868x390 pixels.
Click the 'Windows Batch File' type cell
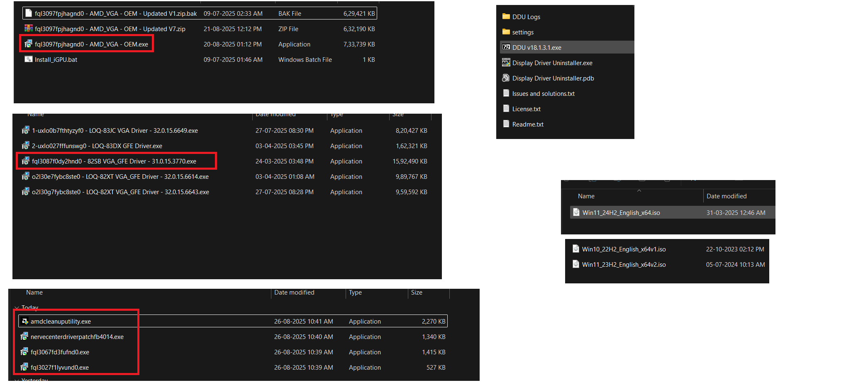point(305,60)
